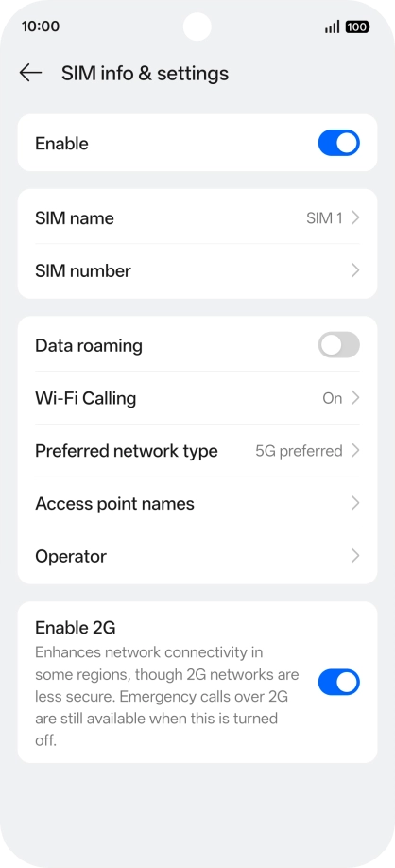
Task: Tap the battery indicator icon
Action: [357, 26]
